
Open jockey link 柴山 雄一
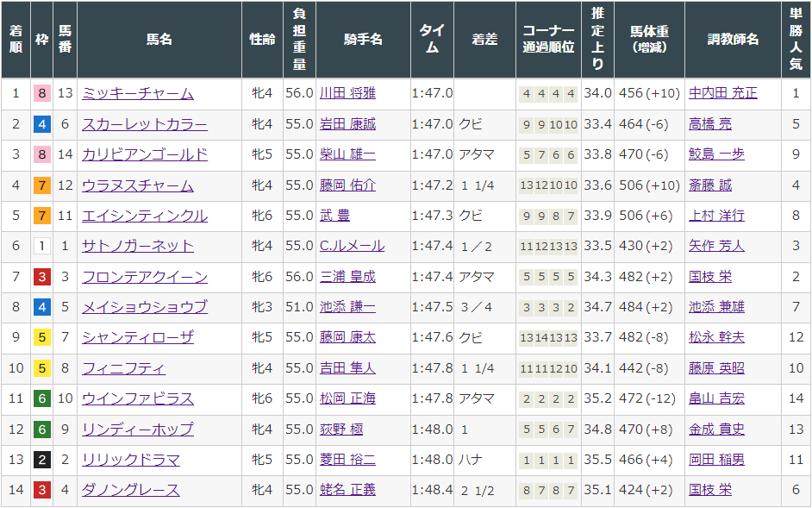[x=347, y=154]
